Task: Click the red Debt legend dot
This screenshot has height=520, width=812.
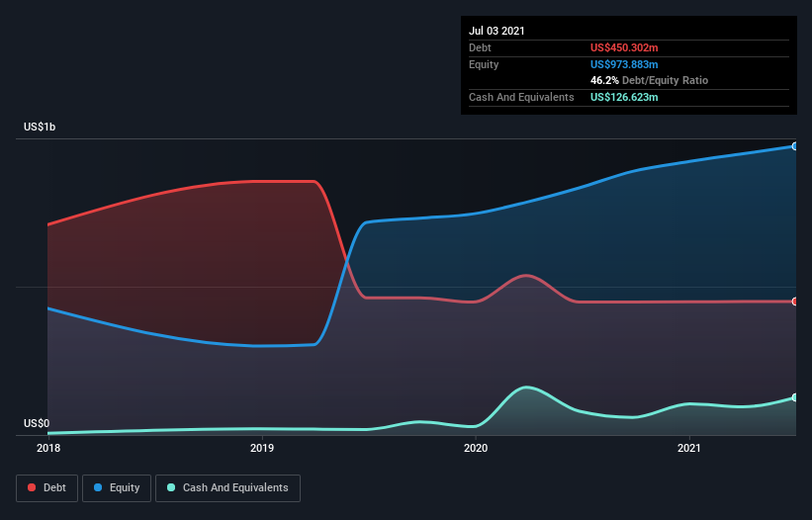Action: 32,487
